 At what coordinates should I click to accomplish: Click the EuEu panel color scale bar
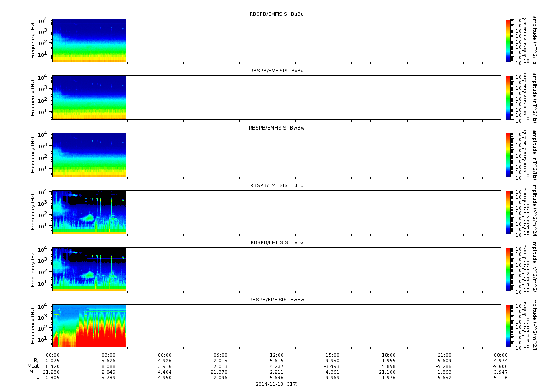coord(508,212)
